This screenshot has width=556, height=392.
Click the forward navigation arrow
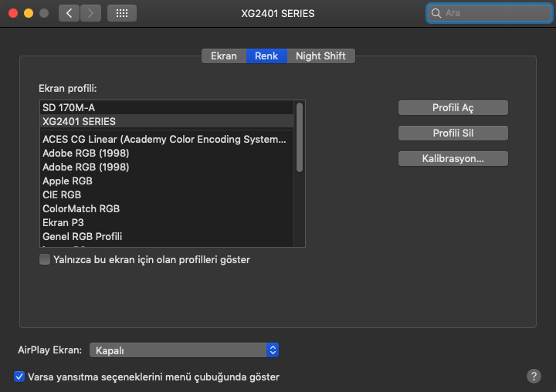click(x=90, y=13)
